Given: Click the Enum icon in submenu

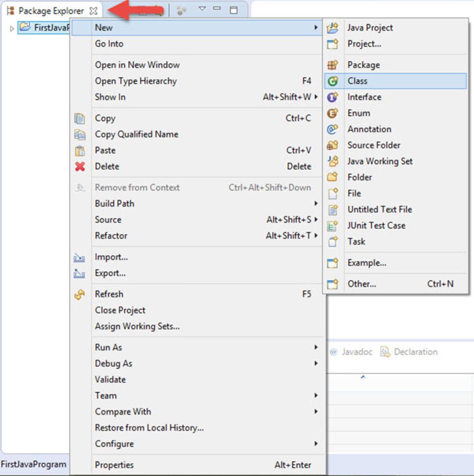Looking at the screenshot, I should (x=333, y=113).
